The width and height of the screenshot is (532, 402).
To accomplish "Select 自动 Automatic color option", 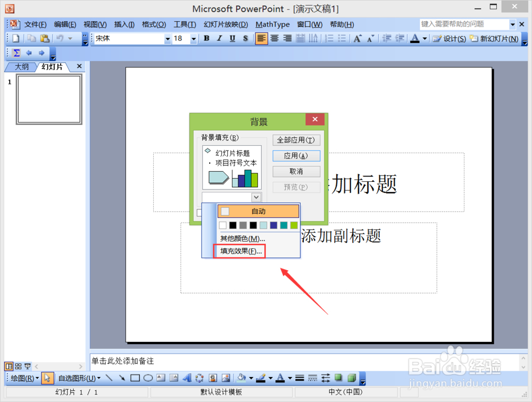I will pyautogui.click(x=258, y=211).
